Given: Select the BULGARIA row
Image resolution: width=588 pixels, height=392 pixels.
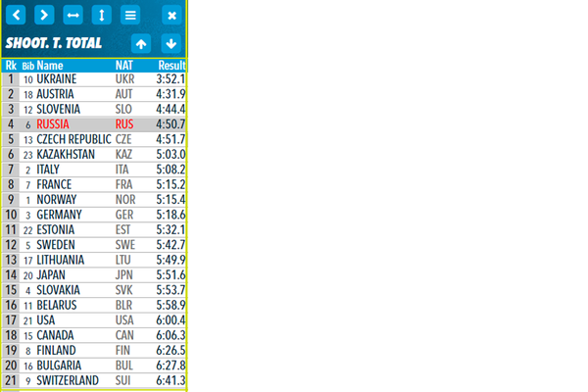Looking at the screenshot, I should [x=94, y=366].
